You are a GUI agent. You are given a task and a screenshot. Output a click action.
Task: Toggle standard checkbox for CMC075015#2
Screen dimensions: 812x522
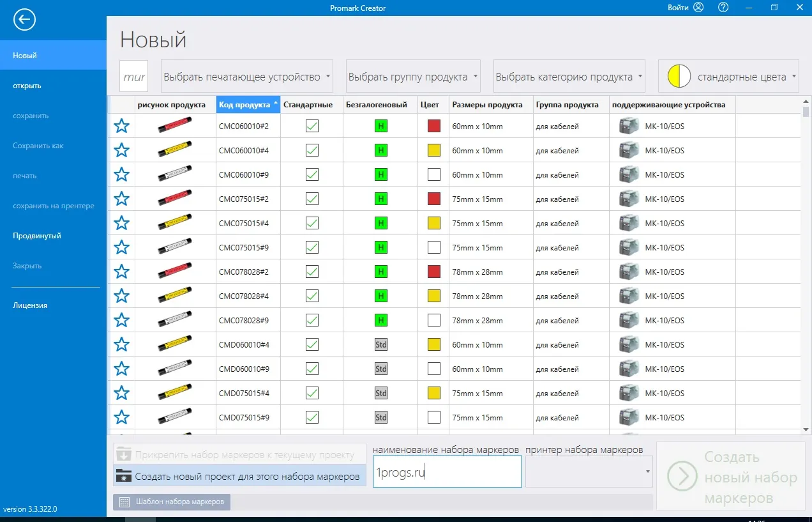(312, 199)
